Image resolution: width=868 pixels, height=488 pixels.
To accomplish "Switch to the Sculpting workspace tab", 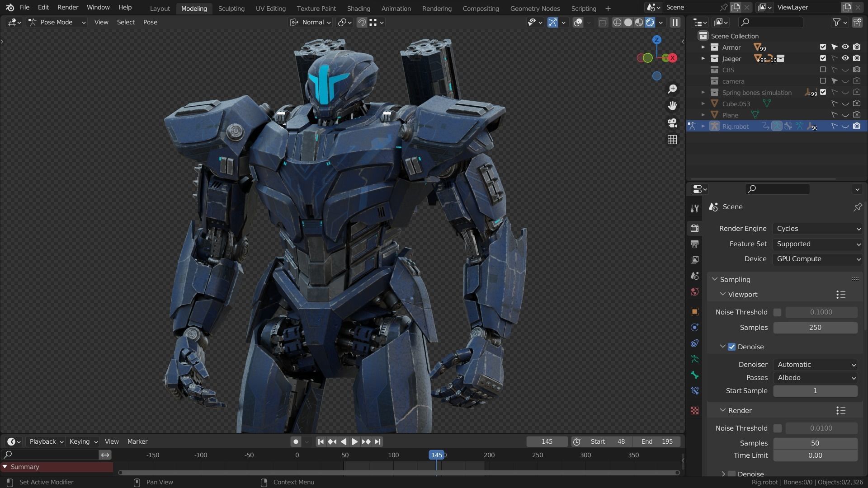I will [231, 8].
